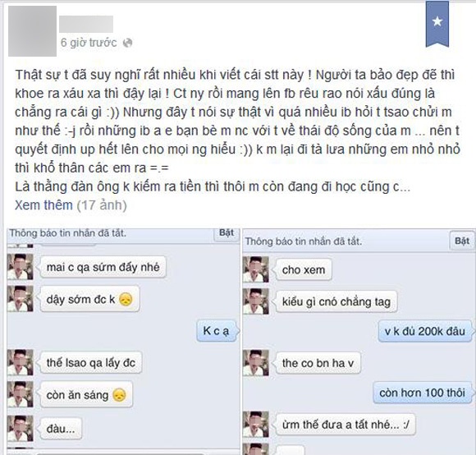The height and width of the screenshot is (455, 476).
Task: Open the blurred poster name link
Action: [86, 24]
